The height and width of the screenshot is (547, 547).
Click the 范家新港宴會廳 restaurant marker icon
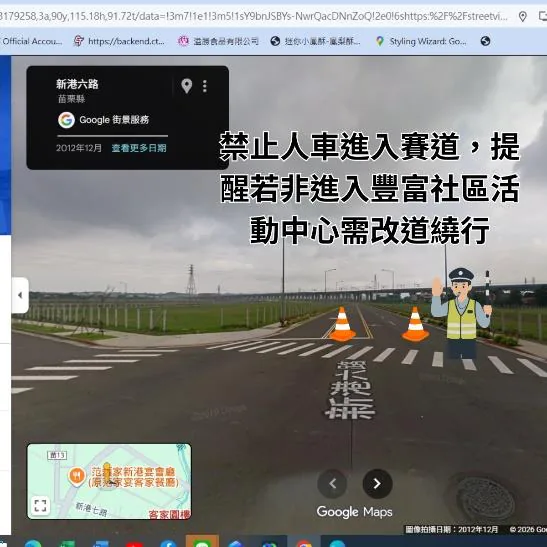click(x=77, y=476)
